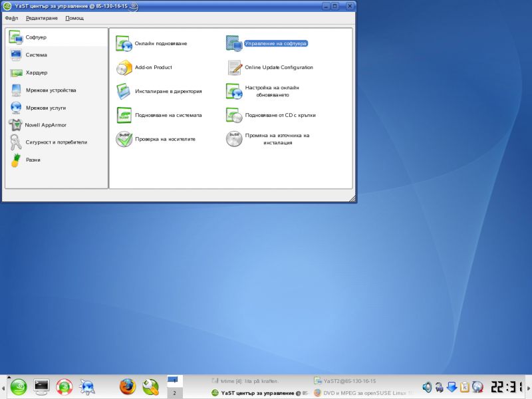Image resolution: width=532 pixels, height=399 pixels.
Task: Open the Помощ menu
Action: [74, 19]
